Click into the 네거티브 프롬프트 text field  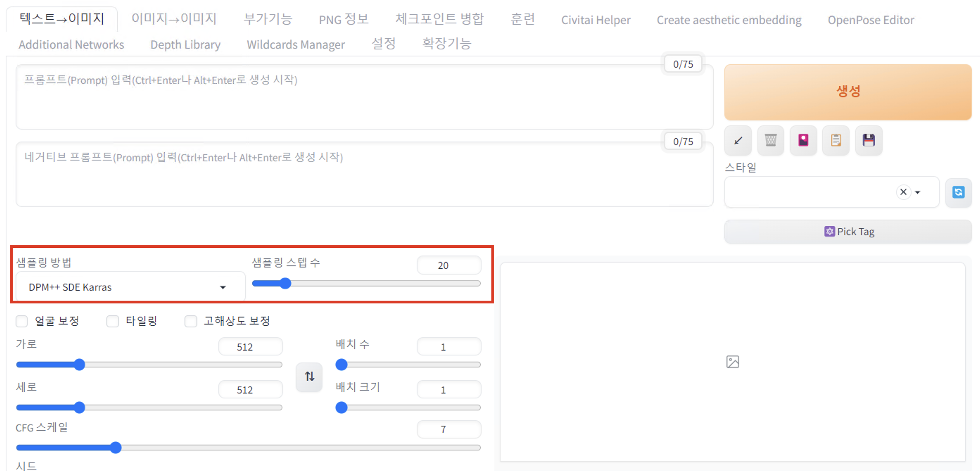pos(364,175)
